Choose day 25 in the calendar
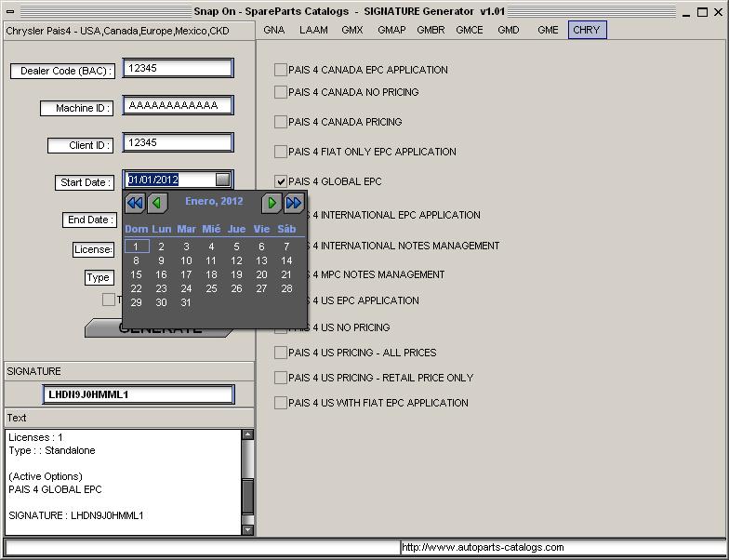 (211, 288)
